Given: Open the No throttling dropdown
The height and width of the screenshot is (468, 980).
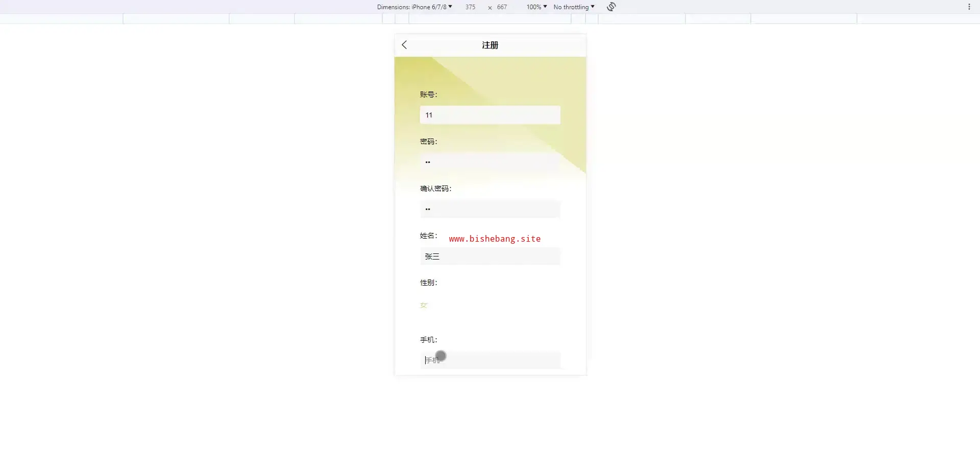Looking at the screenshot, I should click(574, 7).
